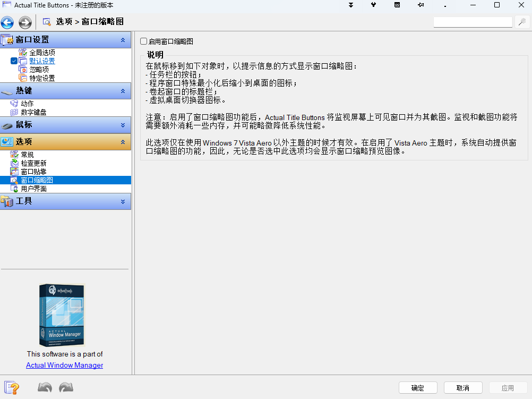The width and height of the screenshot is (532, 399).
Task: Collapse the 窗口设置 section chevron
Action: click(123, 40)
